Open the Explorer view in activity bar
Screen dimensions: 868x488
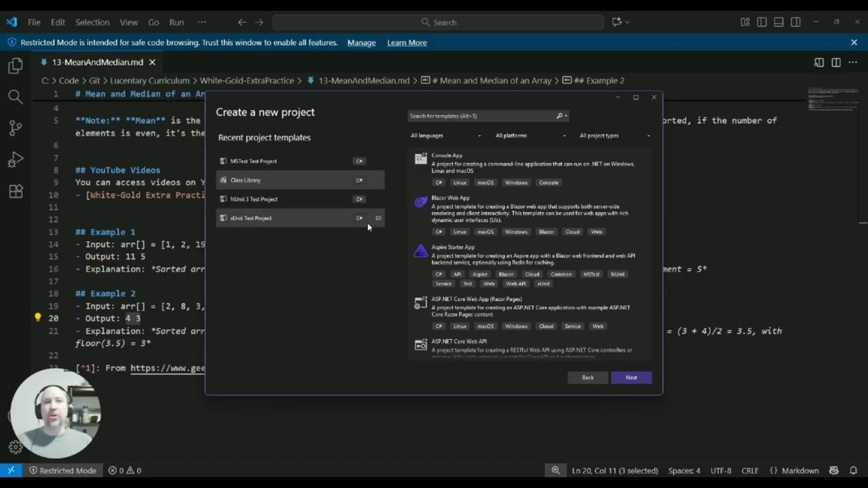pos(15,66)
